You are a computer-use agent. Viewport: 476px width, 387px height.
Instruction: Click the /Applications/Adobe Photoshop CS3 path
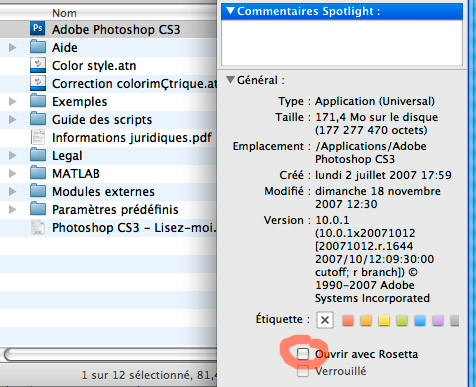[371, 152]
